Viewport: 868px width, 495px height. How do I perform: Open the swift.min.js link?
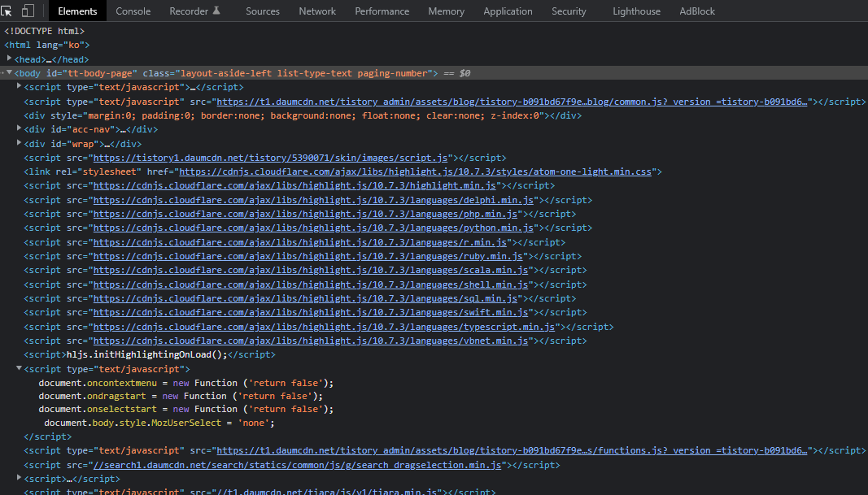[311, 312]
